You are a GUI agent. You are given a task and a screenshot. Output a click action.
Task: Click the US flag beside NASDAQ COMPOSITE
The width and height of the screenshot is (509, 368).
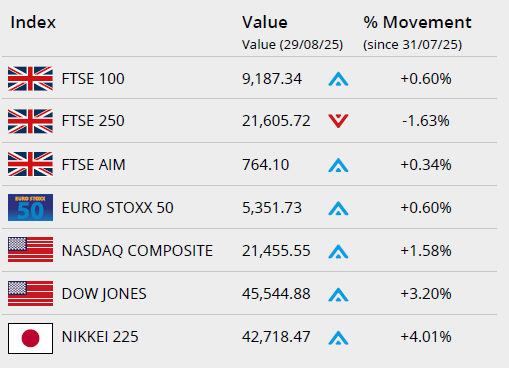pos(30,250)
